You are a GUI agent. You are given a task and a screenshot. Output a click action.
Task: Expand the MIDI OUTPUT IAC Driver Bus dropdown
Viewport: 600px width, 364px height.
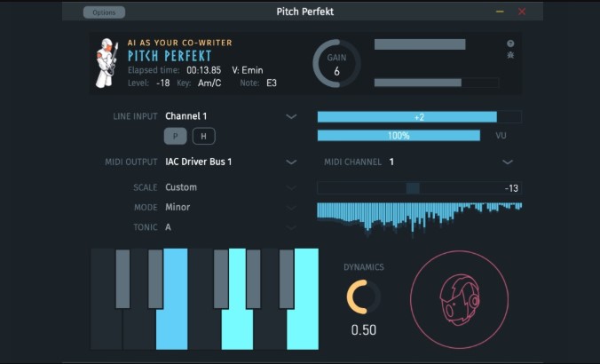point(231,162)
